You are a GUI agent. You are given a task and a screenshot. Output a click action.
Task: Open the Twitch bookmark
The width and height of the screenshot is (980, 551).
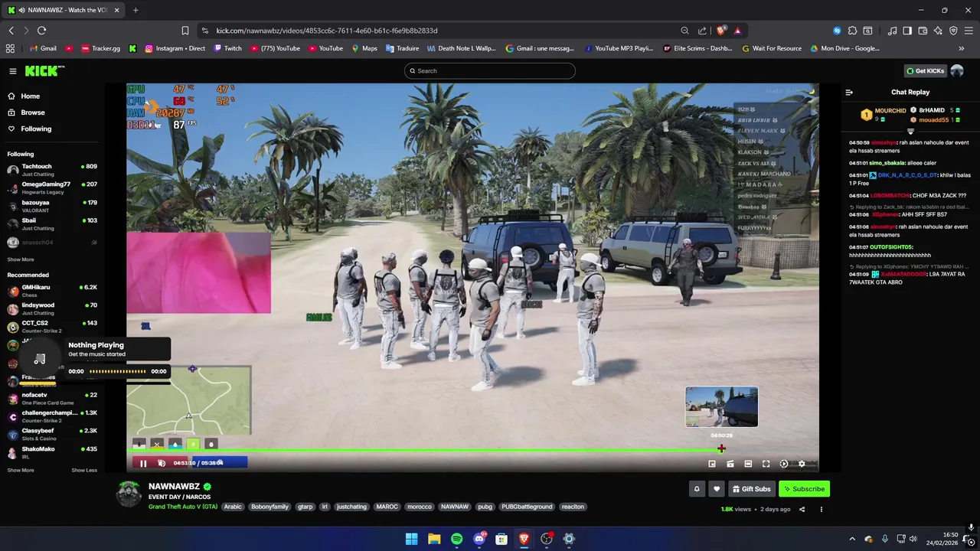(228, 48)
